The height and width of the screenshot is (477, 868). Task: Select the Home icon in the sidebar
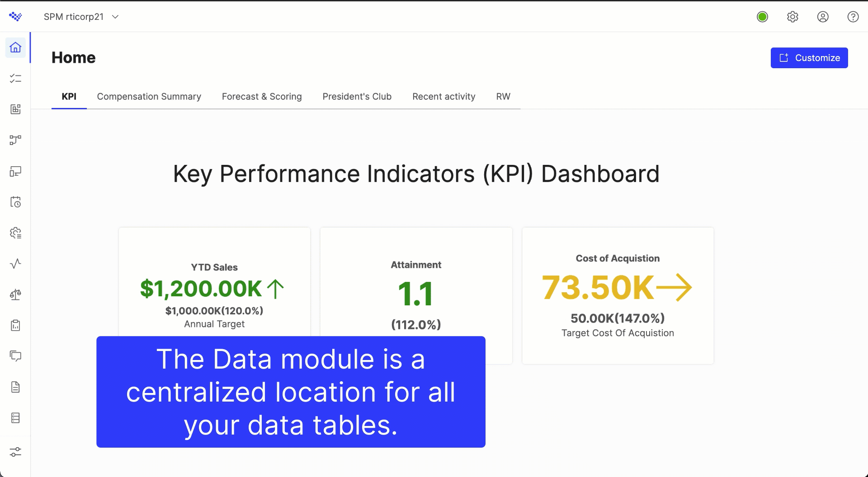(15, 47)
